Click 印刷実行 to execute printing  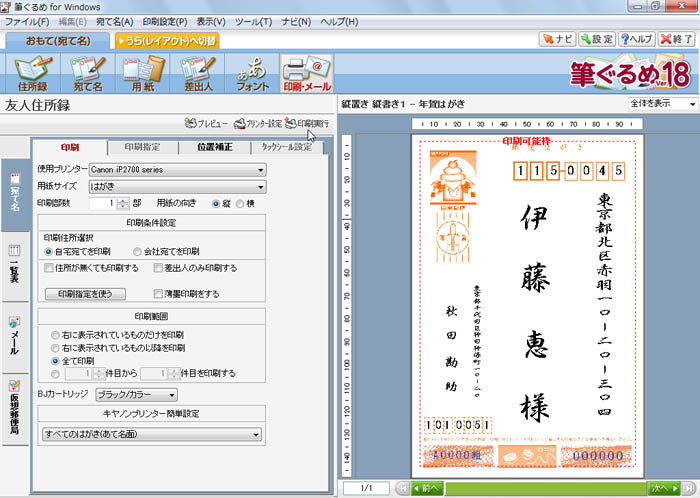coord(306,123)
